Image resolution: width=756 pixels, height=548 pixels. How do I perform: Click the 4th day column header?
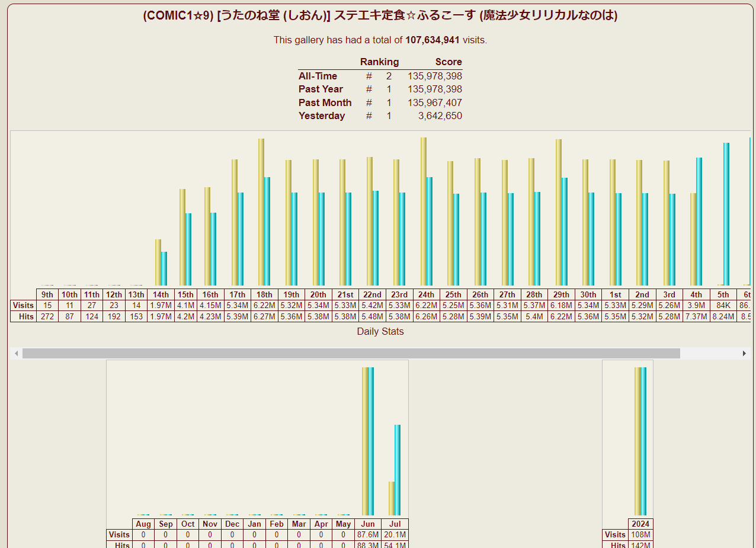point(696,294)
